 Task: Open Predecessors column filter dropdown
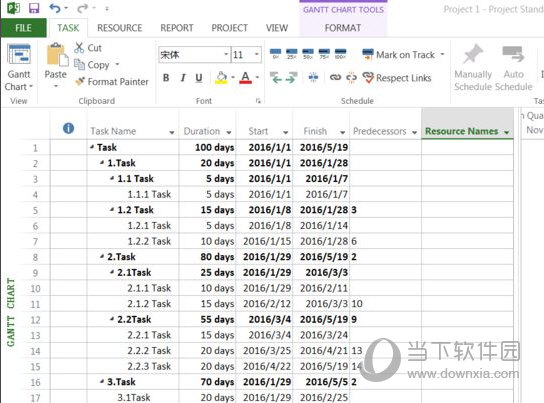(414, 132)
